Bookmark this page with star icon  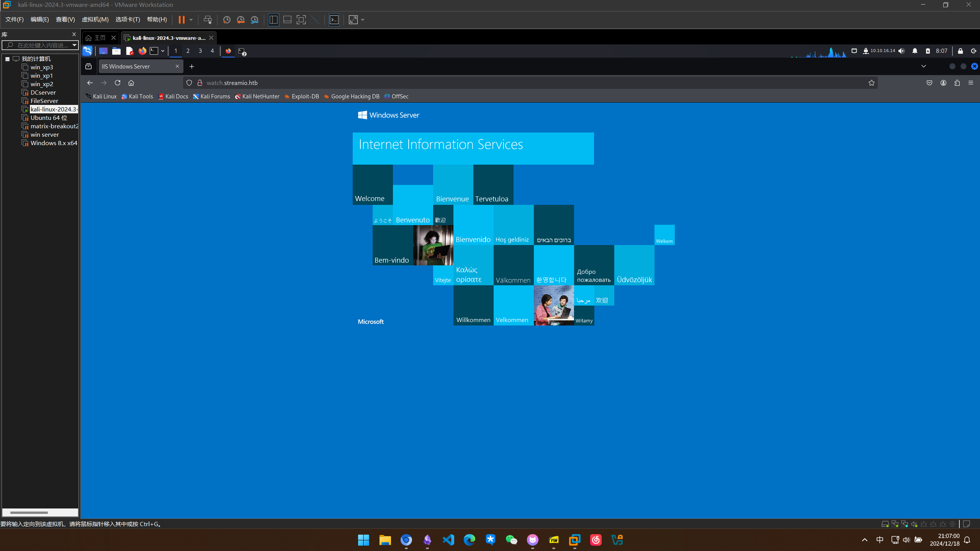(x=872, y=83)
